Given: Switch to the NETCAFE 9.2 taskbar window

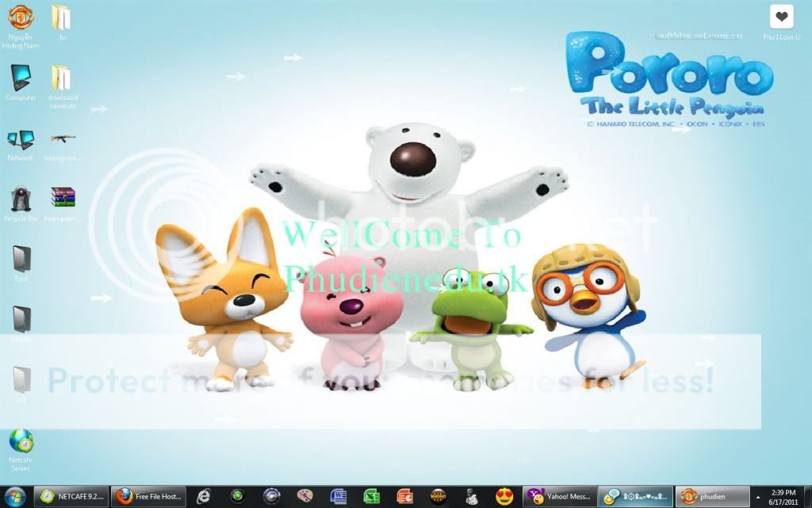Looking at the screenshot, I should coord(73,497).
